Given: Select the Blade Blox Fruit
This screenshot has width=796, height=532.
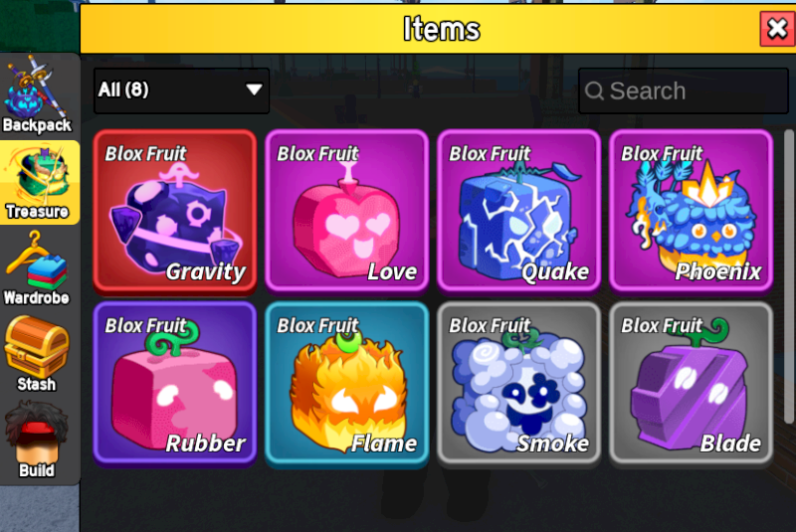Looking at the screenshot, I should [691, 383].
